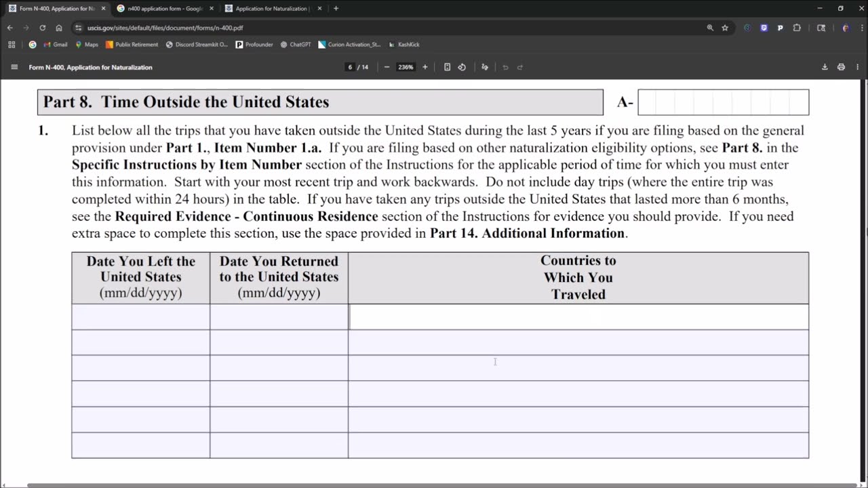Click the address bar URL

[x=165, y=28]
